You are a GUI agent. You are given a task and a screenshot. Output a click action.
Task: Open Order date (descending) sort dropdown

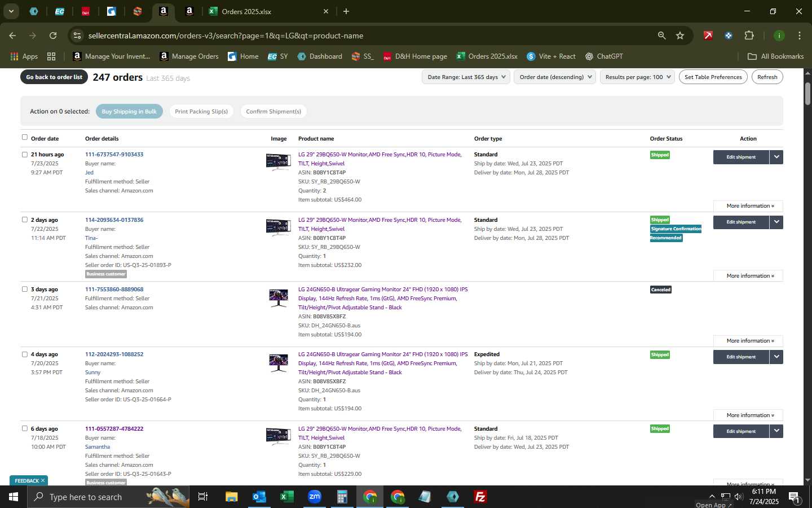(x=555, y=77)
